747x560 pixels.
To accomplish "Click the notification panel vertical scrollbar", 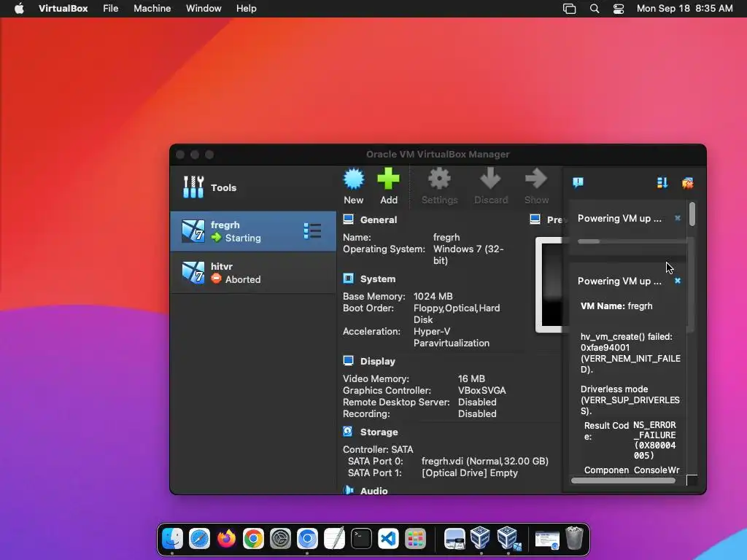I will [x=692, y=214].
